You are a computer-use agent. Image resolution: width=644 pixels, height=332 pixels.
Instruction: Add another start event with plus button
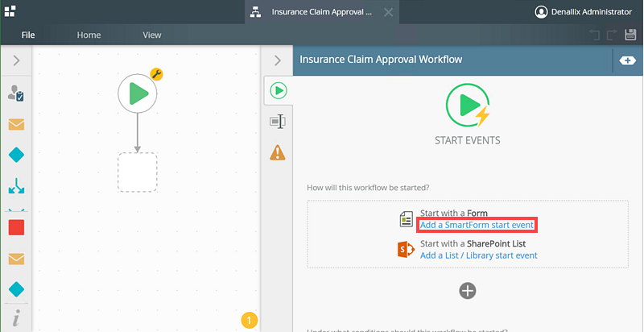click(468, 290)
